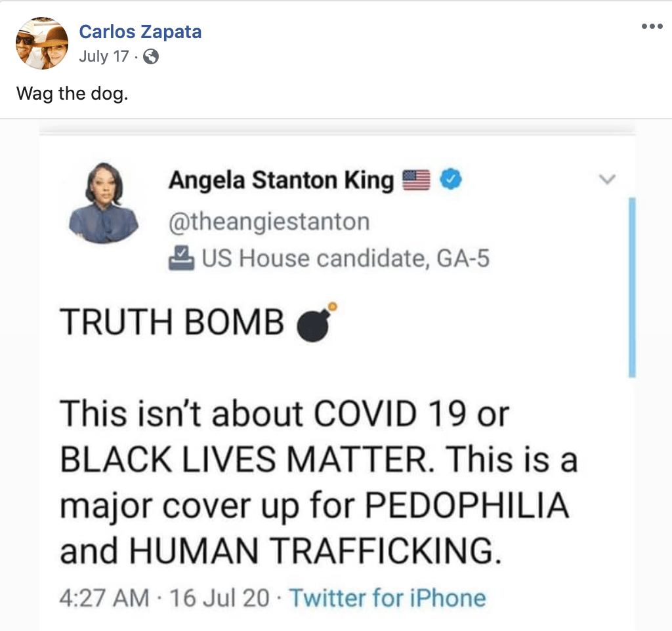
Task: Click the TRUTH BOMB heading text
Action: [171, 321]
